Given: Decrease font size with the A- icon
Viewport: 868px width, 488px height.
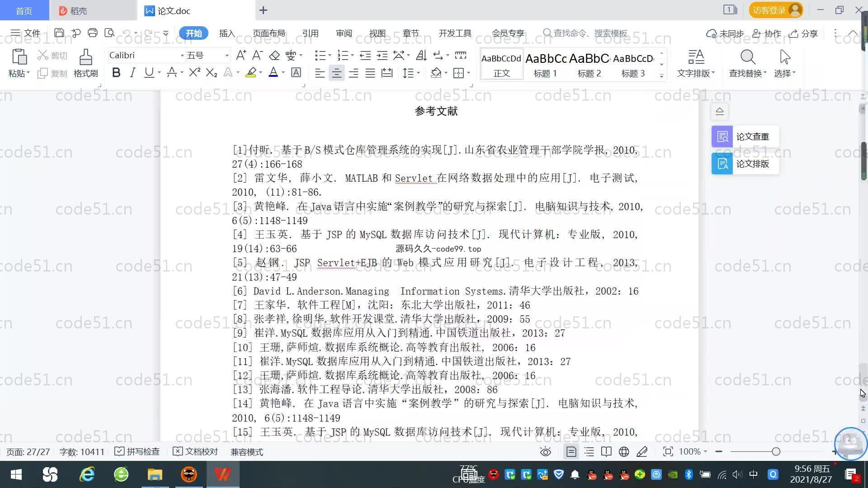Looking at the screenshot, I should (x=257, y=55).
